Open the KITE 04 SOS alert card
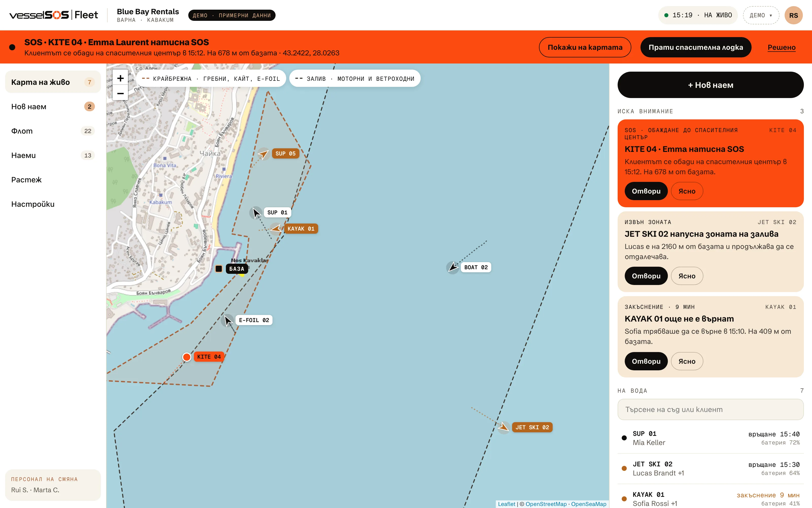The width and height of the screenshot is (812, 508). (x=646, y=191)
